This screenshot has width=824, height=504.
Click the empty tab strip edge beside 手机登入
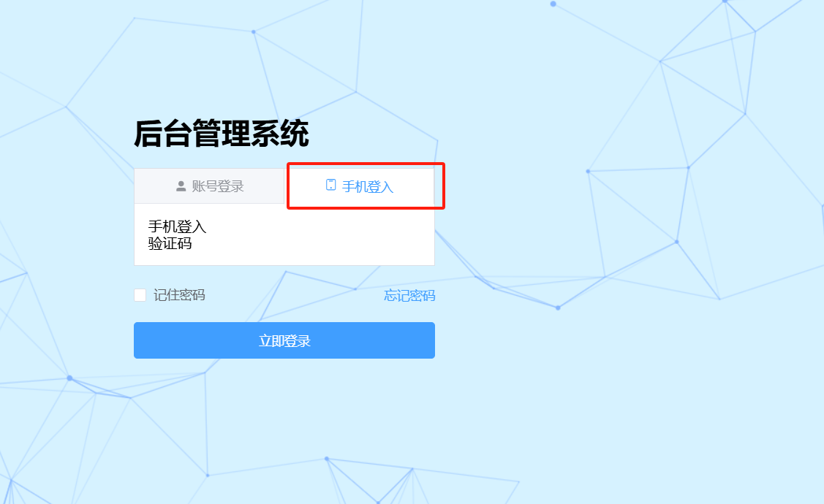434,186
